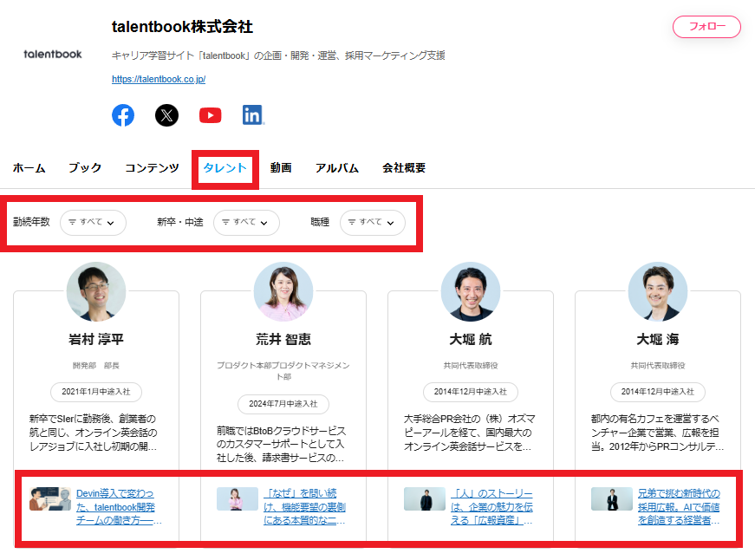Click the 「なぜ」を問い続け article thumbnail
Viewport: 755px width, 560px height.
[x=238, y=498]
